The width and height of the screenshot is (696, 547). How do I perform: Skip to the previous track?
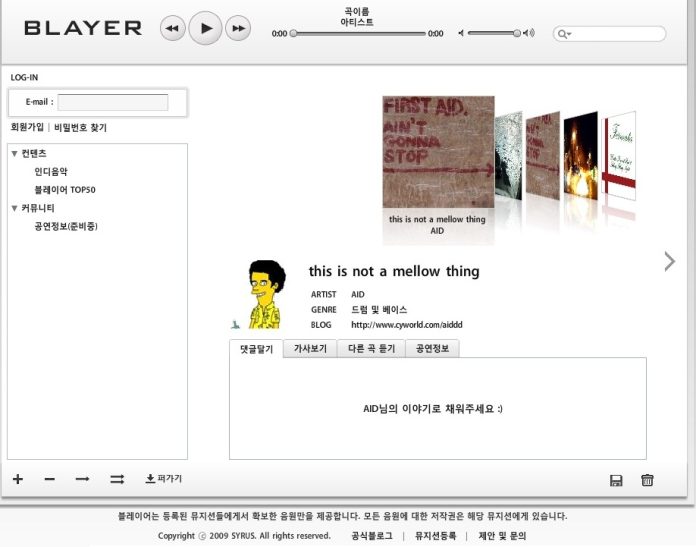[173, 29]
